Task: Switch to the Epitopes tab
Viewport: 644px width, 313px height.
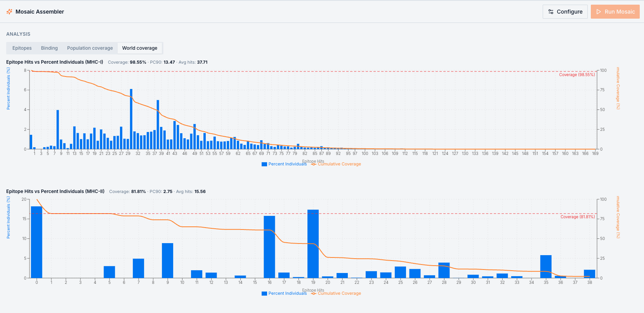Action: point(22,48)
